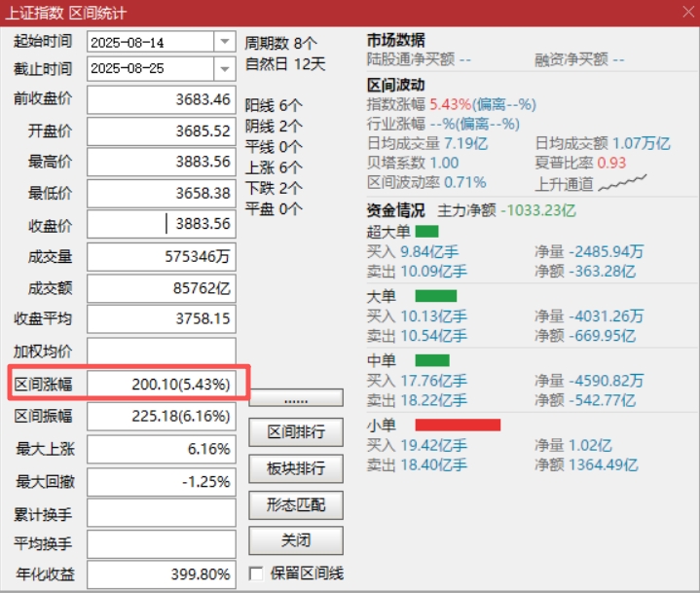Click the 收盘价 field 3883.56
Image resolution: width=700 pixels, height=593 pixels.
point(162,224)
